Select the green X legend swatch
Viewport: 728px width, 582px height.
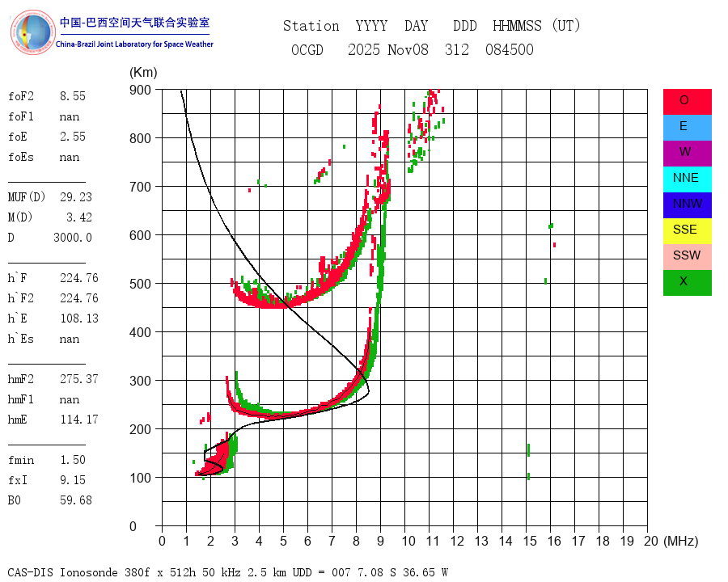[687, 283]
